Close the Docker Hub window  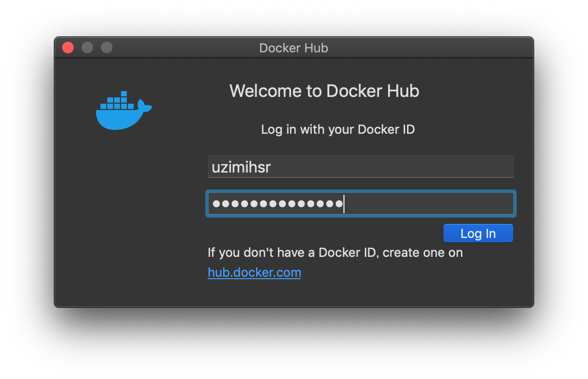coord(68,47)
